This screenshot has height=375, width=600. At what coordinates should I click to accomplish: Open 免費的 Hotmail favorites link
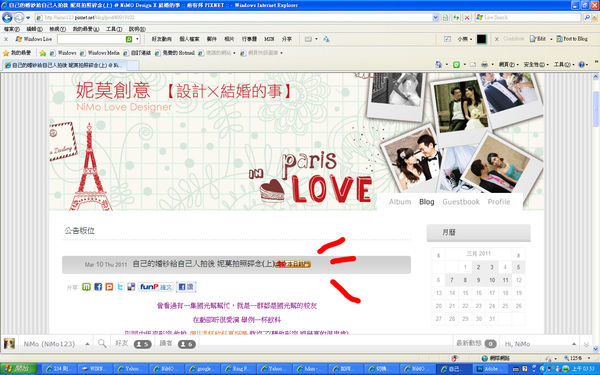pyautogui.click(x=175, y=53)
